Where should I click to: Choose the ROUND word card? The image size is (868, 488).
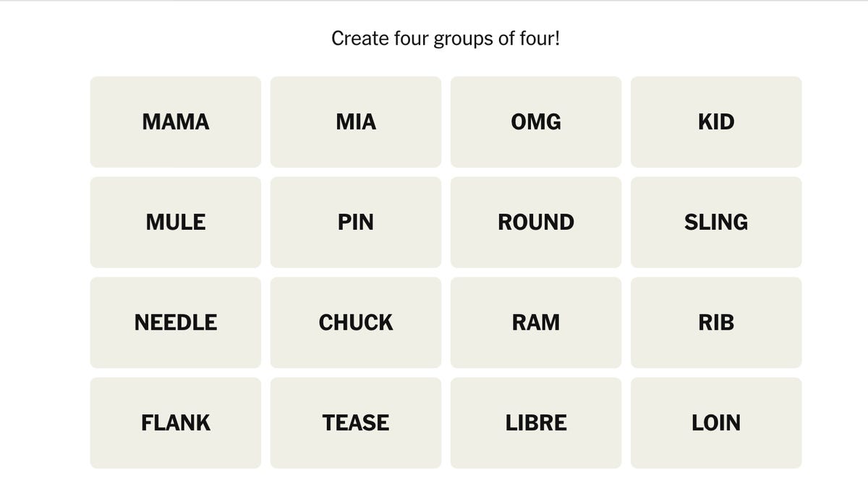click(536, 222)
